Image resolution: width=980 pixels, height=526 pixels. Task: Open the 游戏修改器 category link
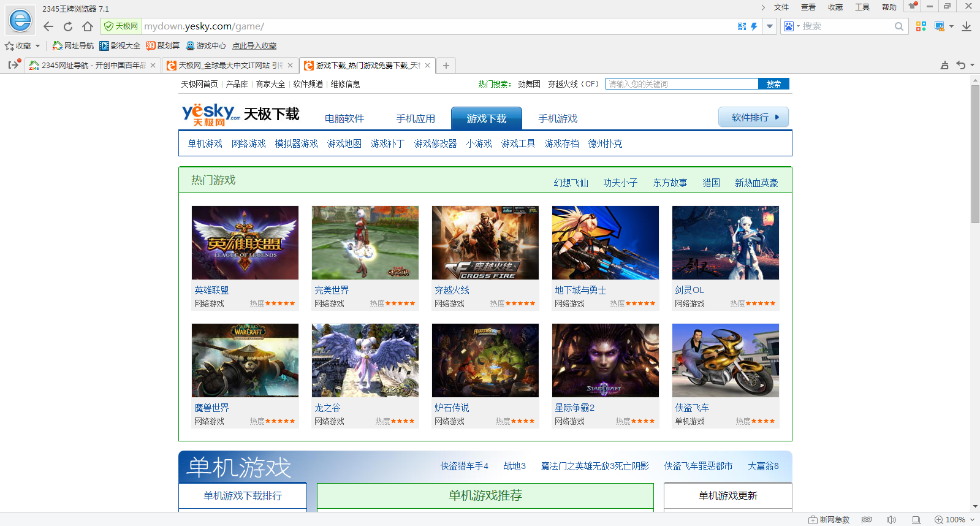click(435, 143)
